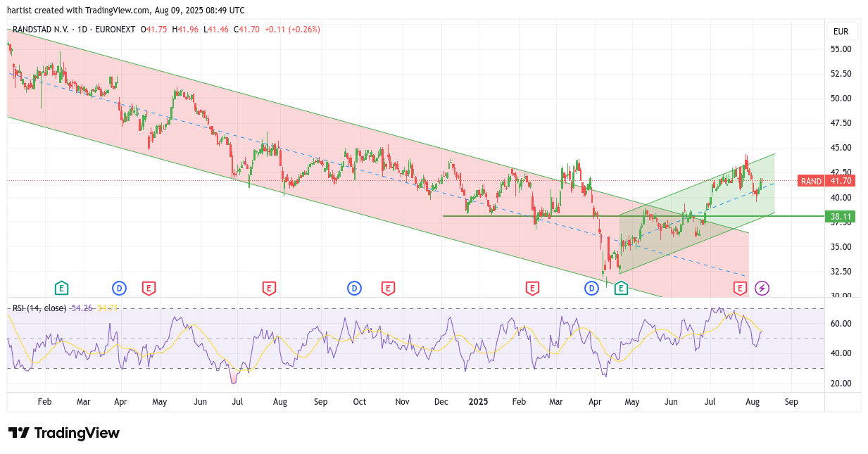Click the 35.00 price axis label
The height and width of the screenshot is (454, 868).
tap(841, 247)
